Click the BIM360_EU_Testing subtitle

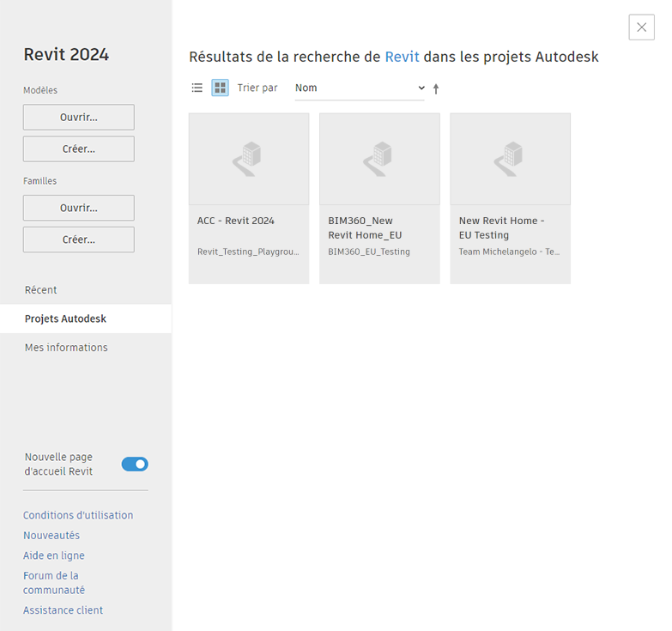click(369, 252)
